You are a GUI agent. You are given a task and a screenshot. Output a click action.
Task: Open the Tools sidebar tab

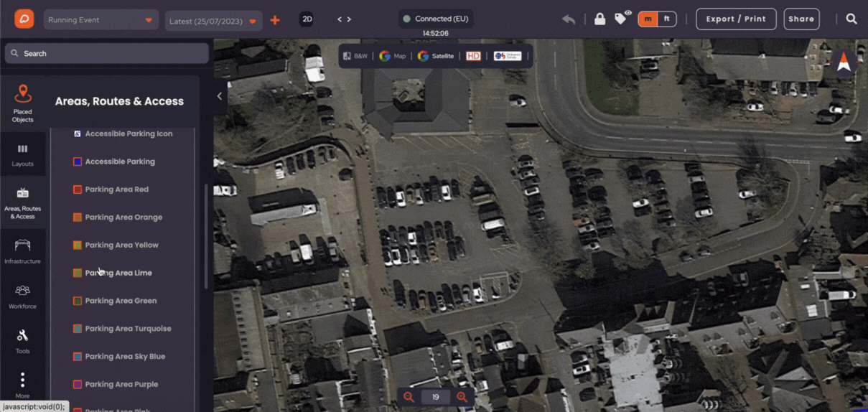[23, 342]
